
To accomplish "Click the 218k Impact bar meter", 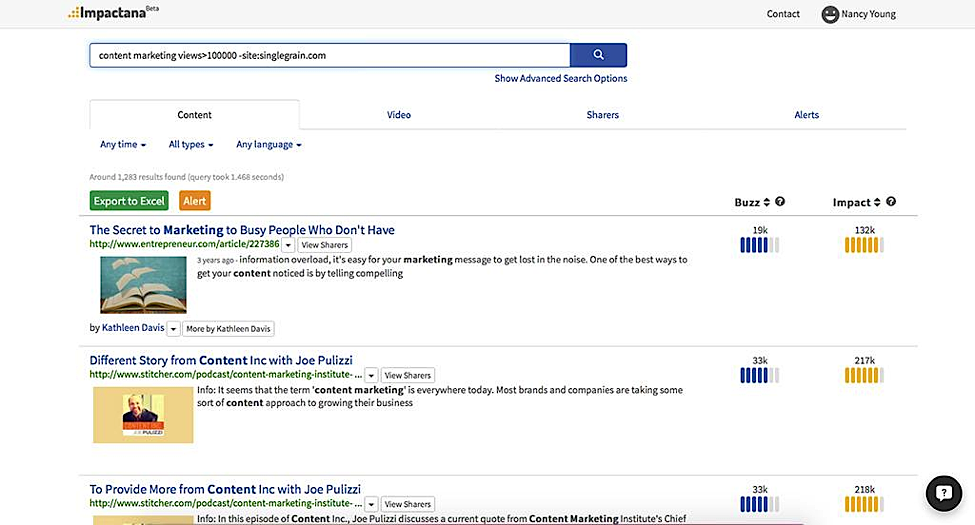I will [x=864, y=504].
